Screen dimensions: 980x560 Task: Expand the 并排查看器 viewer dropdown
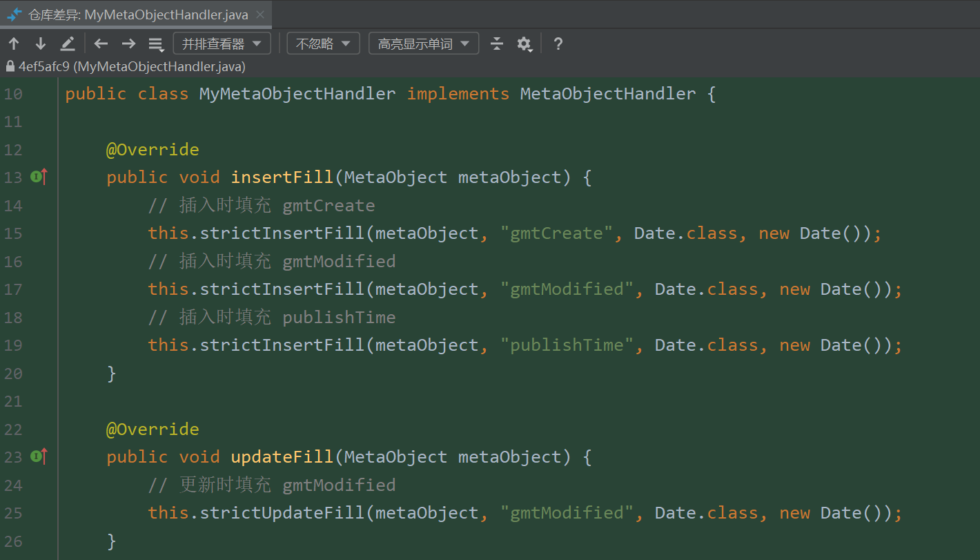[x=222, y=44]
